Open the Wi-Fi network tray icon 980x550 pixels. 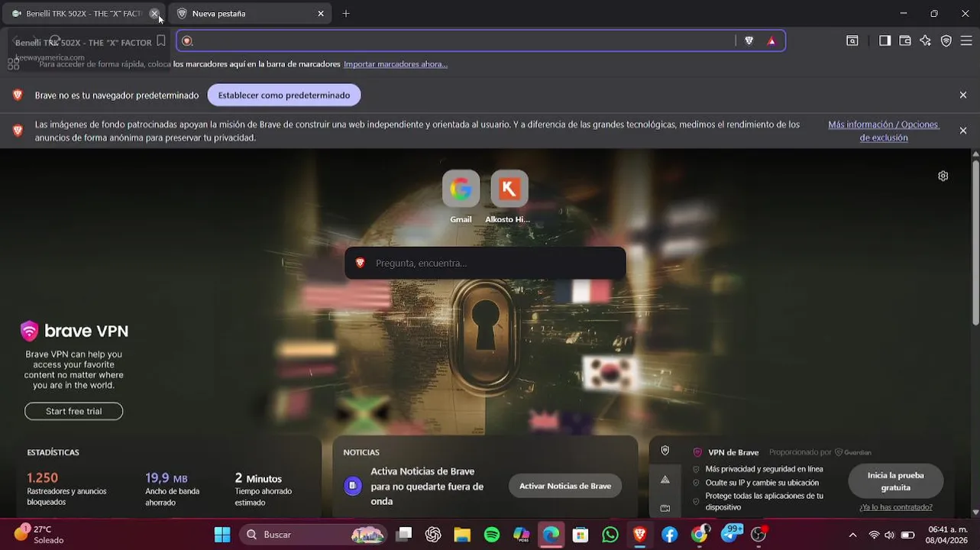click(874, 535)
